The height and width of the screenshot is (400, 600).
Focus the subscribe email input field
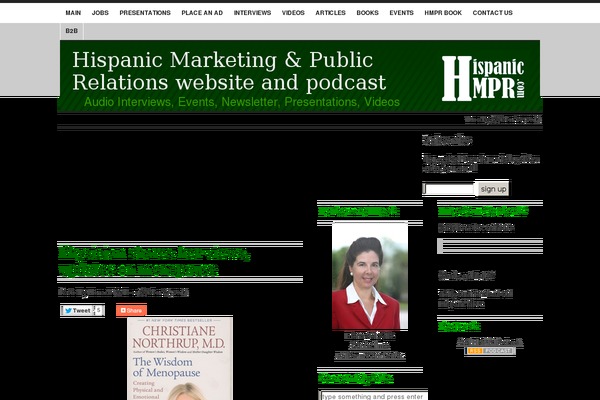coord(449,189)
